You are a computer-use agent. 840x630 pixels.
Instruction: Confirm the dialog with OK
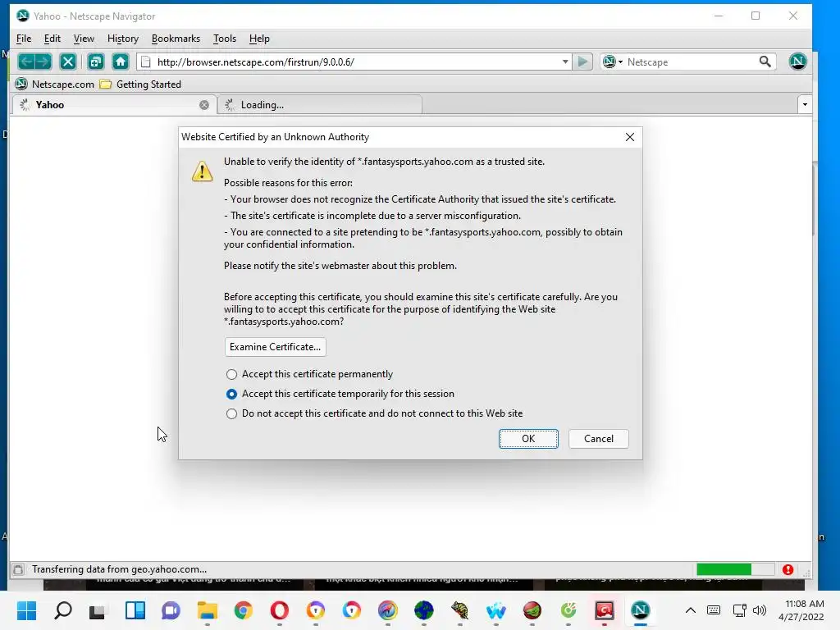pyautogui.click(x=528, y=439)
